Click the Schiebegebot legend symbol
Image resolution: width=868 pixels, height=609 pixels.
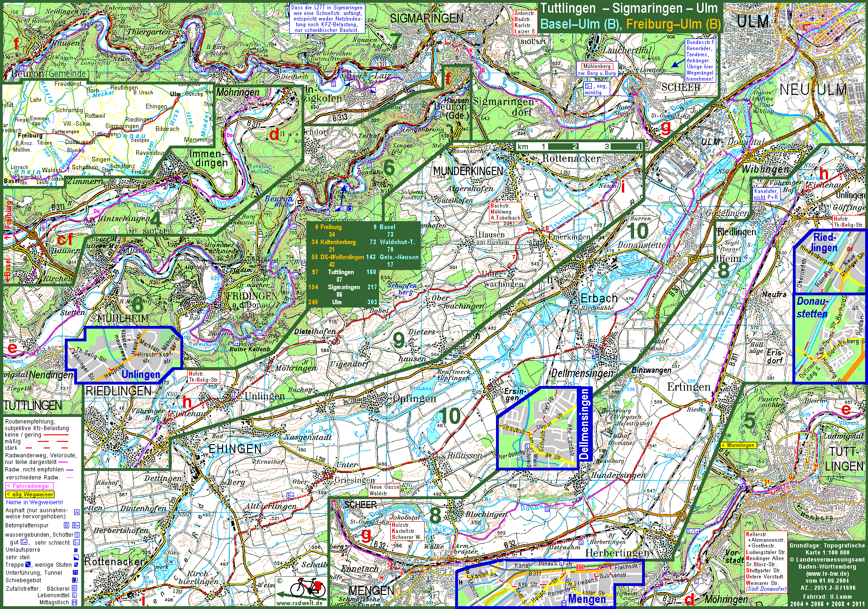click(74, 580)
